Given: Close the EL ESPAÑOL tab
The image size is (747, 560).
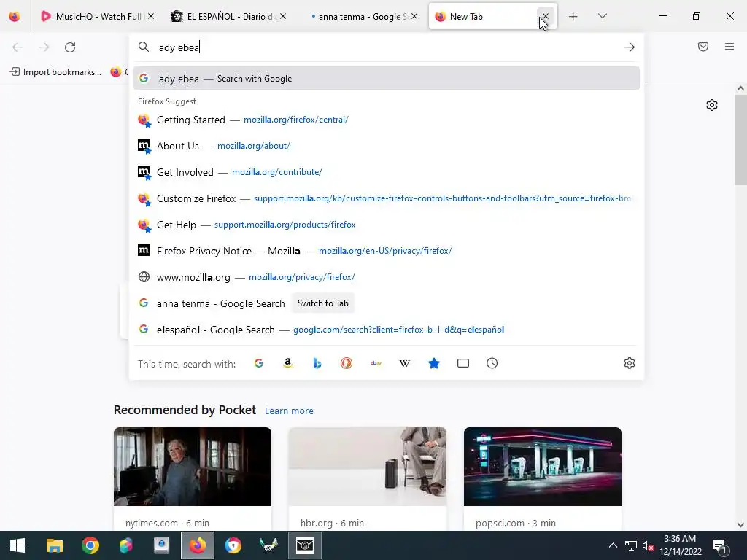Looking at the screenshot, I should (x=283, y=17).
